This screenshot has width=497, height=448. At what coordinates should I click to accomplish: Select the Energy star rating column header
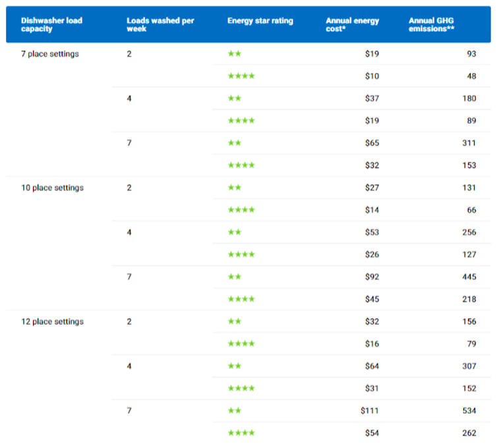(x=260, y=21)
